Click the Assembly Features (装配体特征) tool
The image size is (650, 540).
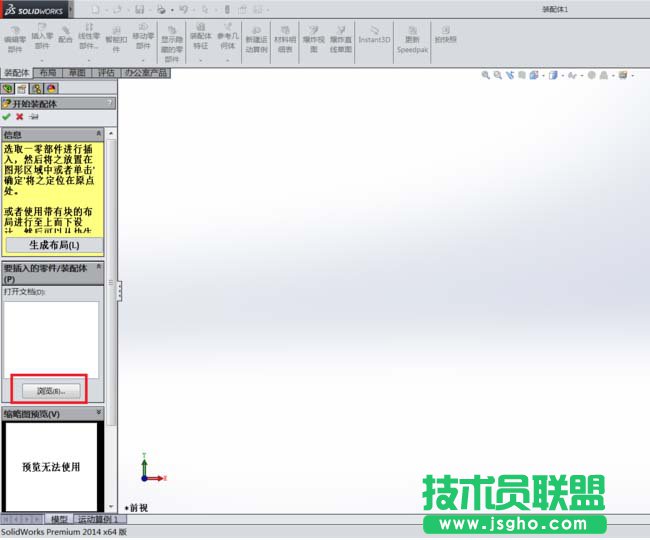pyautogui.click(x=201, y=36)
